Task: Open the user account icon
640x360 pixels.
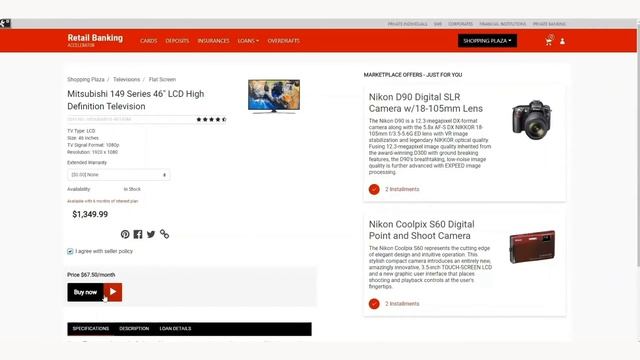Action: 562,41
